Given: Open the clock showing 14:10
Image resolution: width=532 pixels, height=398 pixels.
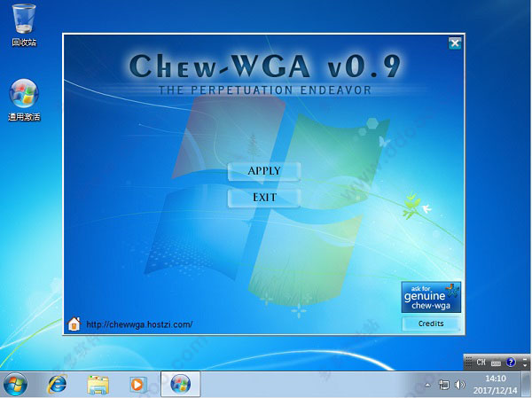Looking at the screenshot, I should [x=497, y=384].
